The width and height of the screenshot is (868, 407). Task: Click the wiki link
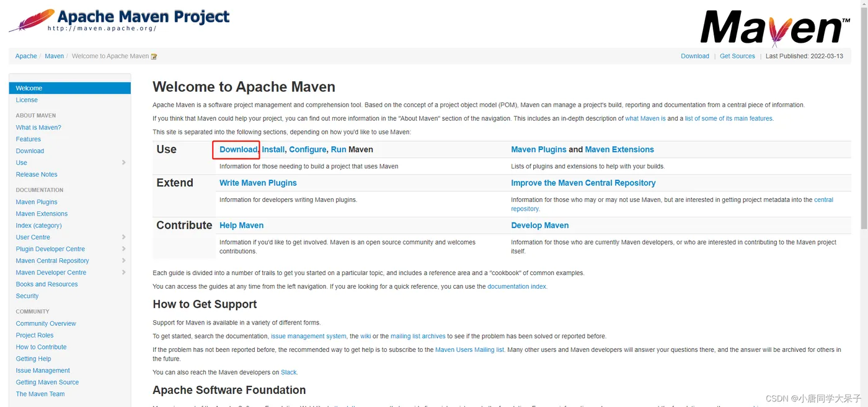(366, 336)
